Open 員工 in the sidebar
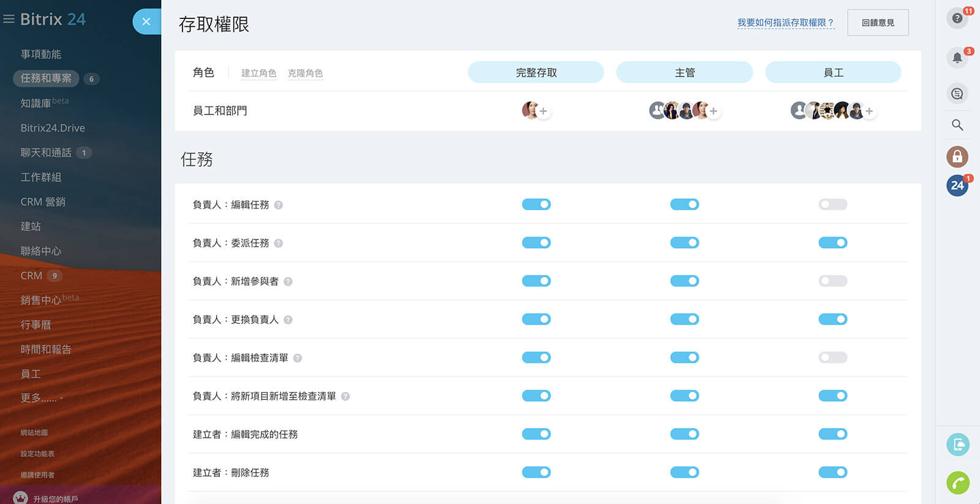Screen dimensions: 980x504 pyautogui.click(x=31, y=374)
